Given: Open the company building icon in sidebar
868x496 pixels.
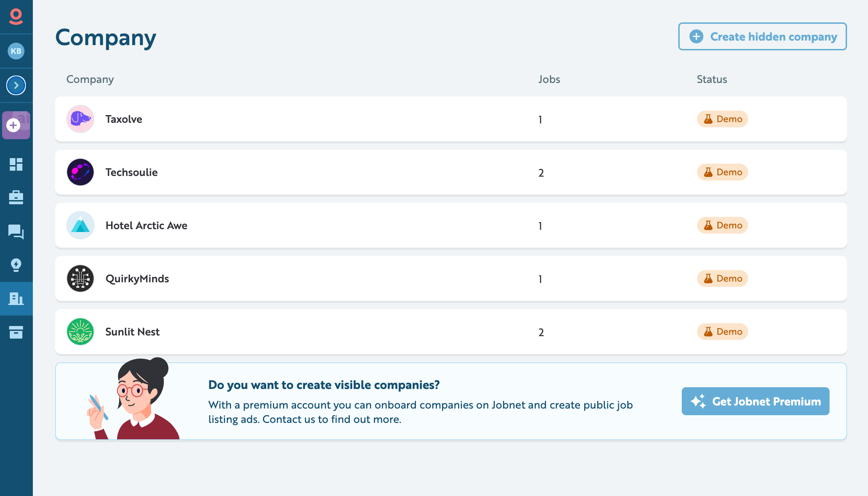Looking at the screenshot, I should click(x=16, y=298).
